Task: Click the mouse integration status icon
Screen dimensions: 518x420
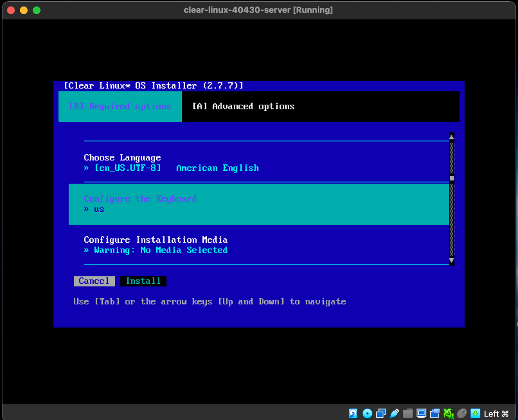Action: pos(462,413)
